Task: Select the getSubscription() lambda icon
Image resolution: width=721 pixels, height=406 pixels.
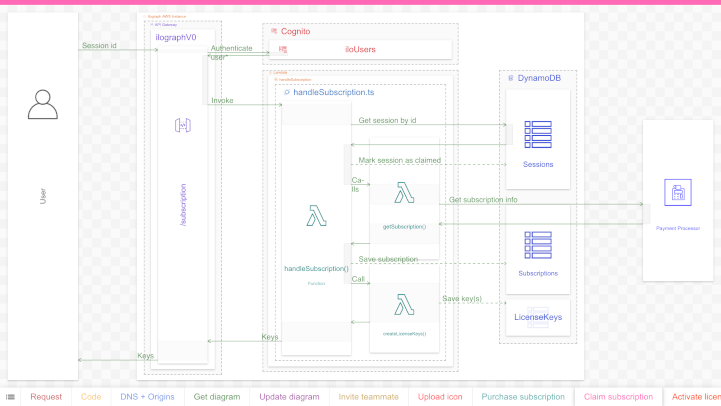Action: (x=404, y=193)
